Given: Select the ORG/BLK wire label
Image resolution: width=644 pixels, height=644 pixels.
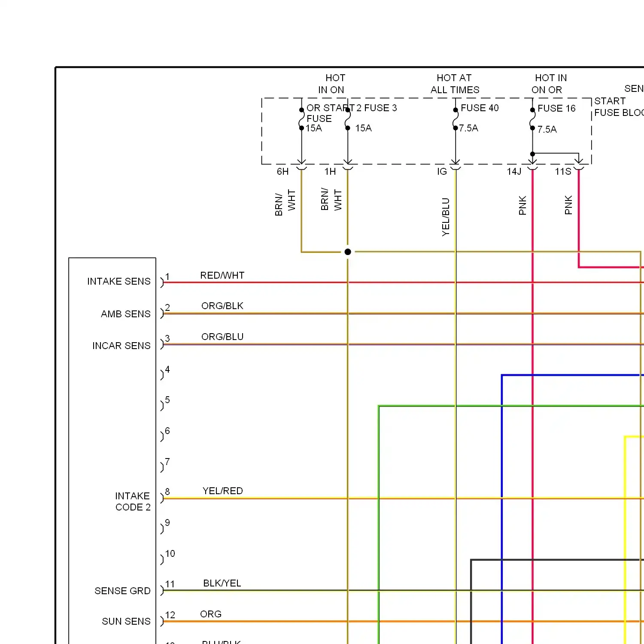Looking at the screenshot, I should pos(222,306).
